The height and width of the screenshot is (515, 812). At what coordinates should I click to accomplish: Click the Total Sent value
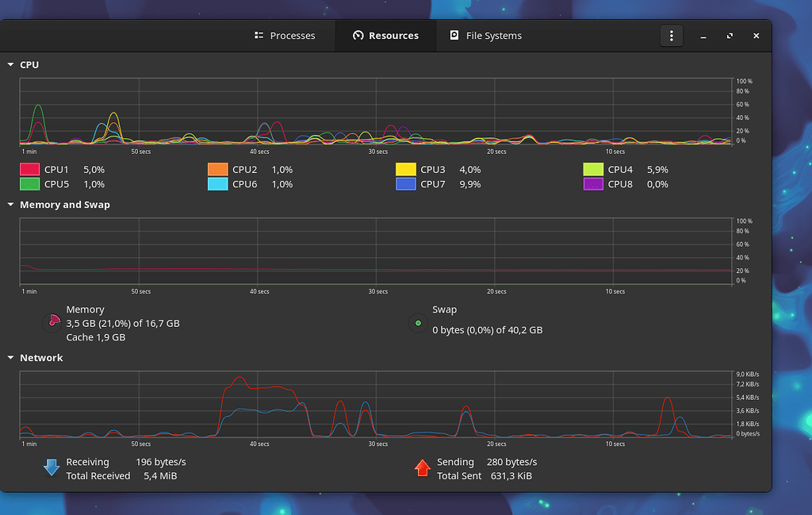(511, 476)
